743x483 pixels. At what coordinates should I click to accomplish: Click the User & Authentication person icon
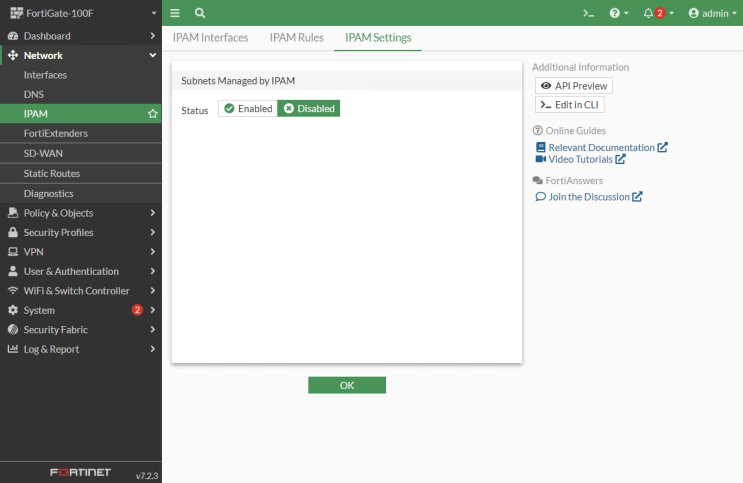point(13,271)
